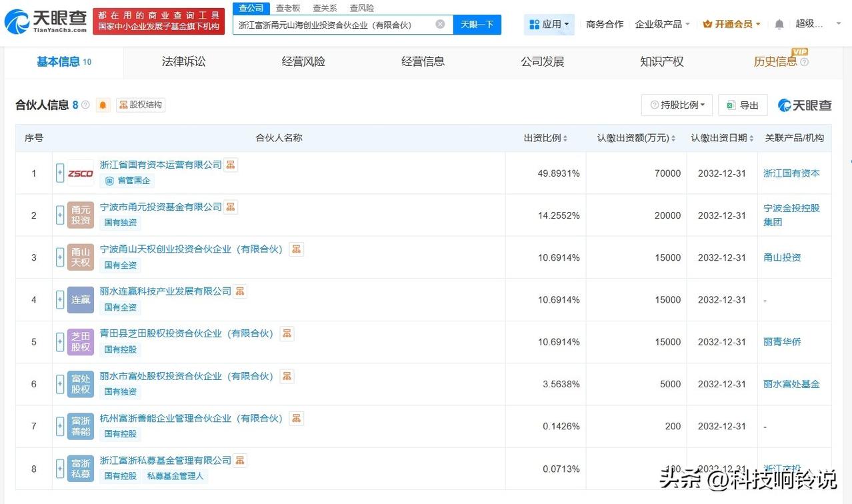The height and width of the screenshot is (504, 852).
Task: Click the 私募基金管理人 tag
Action: point(175,476)
